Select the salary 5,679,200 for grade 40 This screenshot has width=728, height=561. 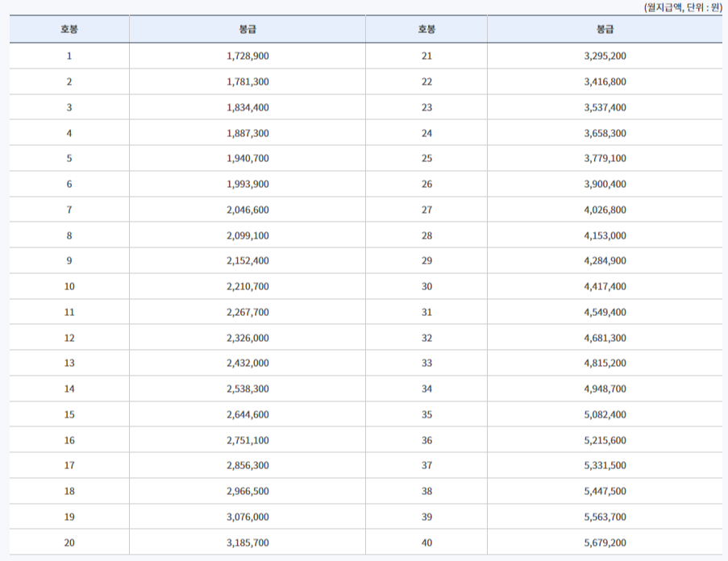click(x=605, y=542)
